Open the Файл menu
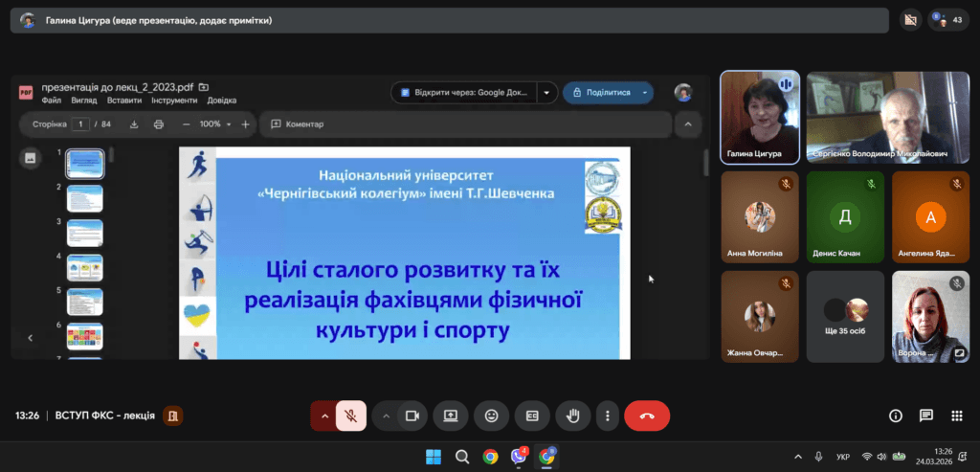 coord(52,101)
